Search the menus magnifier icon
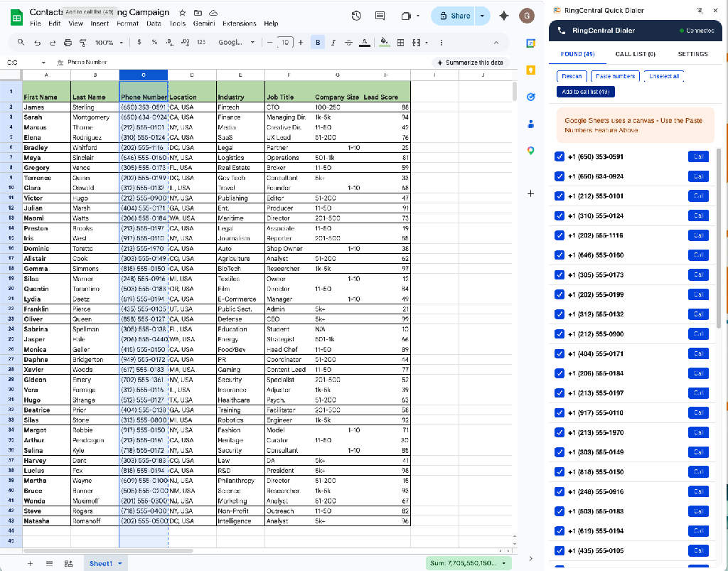 click(21, 42)
